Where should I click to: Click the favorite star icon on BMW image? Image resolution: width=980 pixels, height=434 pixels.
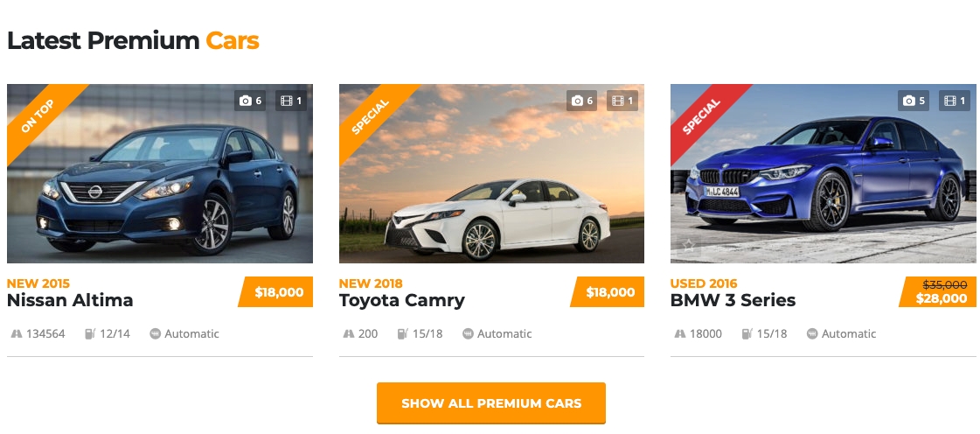click(689, 245)
